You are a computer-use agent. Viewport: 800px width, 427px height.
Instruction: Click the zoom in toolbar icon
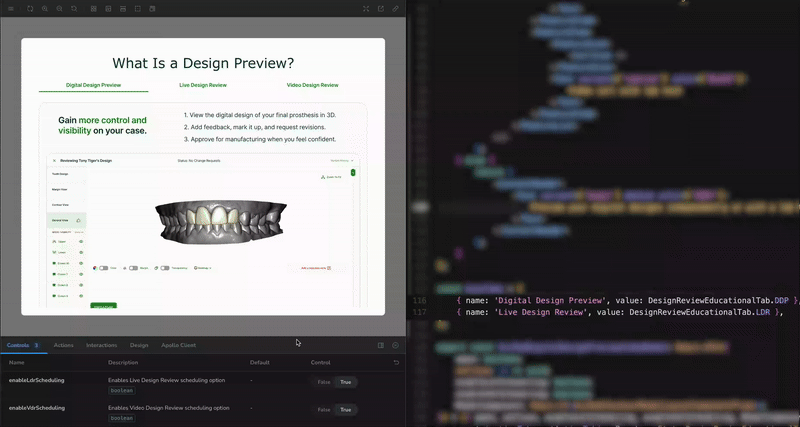tap(46, 8)
